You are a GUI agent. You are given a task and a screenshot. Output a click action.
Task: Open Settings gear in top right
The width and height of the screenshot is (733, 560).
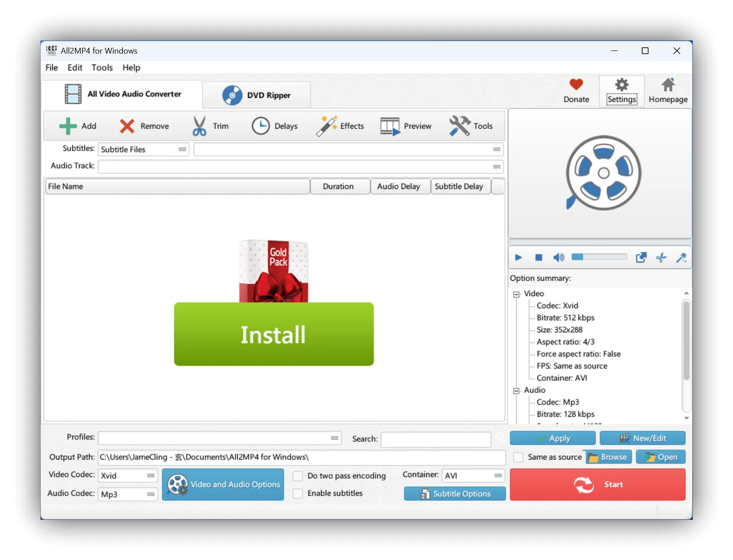(x=622, y=85)
